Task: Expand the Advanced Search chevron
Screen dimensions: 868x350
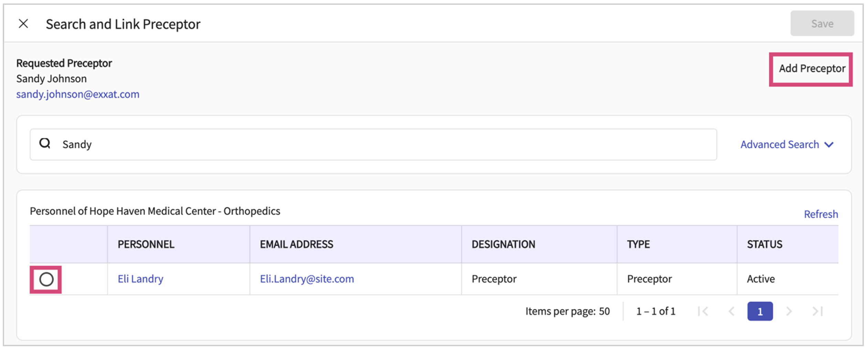Action: click(829, 145)
